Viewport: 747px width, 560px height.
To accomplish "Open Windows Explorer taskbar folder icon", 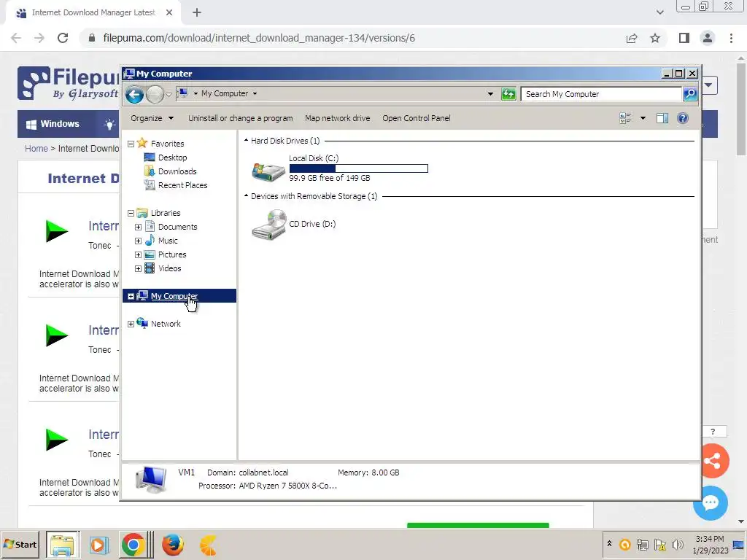I will 63,545.
